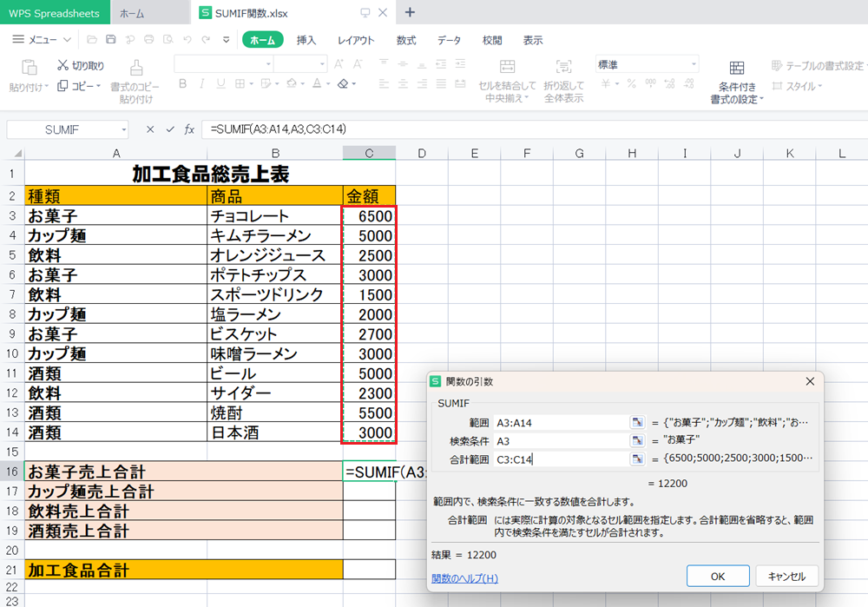Screen dimensions: 868x607
Task: Open the font name combo box
Action: 224,64
